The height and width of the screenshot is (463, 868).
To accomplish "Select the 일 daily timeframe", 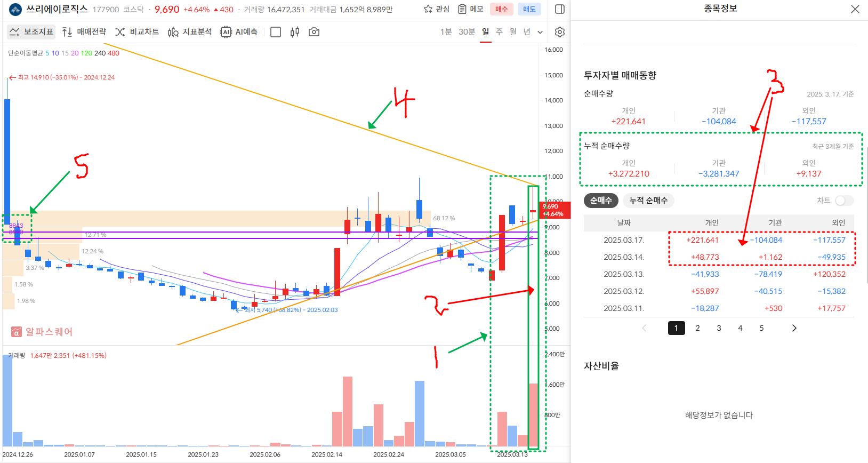I will pyautogui.click(x=486, y=32).
